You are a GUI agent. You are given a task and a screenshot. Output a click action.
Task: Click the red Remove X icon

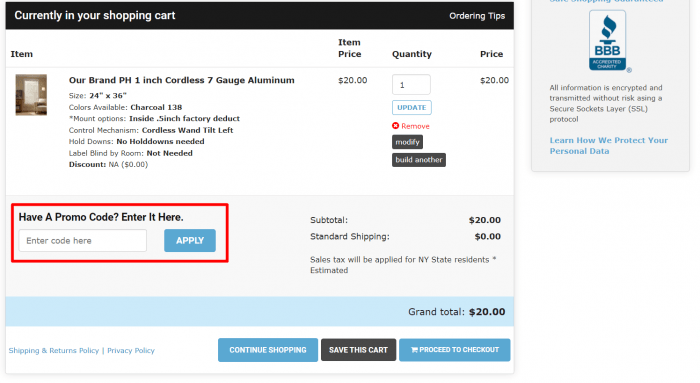pos(396,126)
